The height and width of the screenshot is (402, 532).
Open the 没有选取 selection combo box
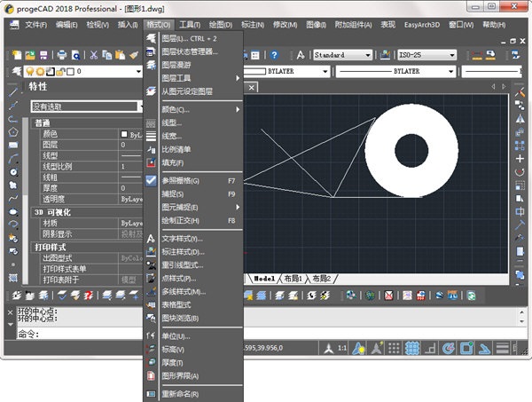coord(87,106)
